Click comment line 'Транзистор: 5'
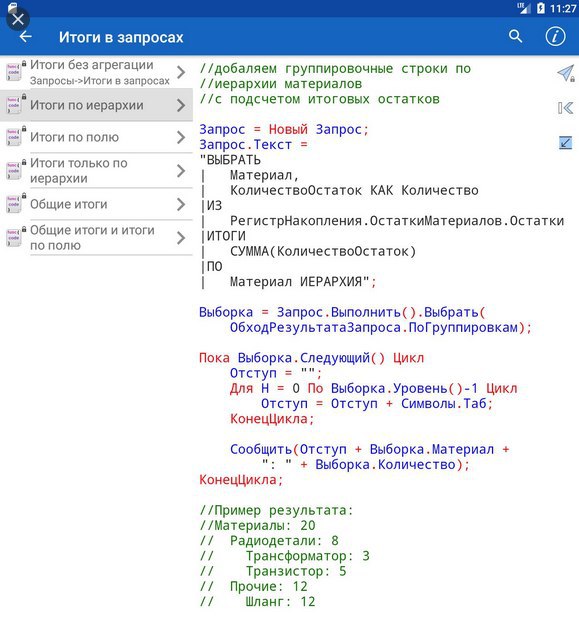The image size is (579, 627). click(296, 571)
